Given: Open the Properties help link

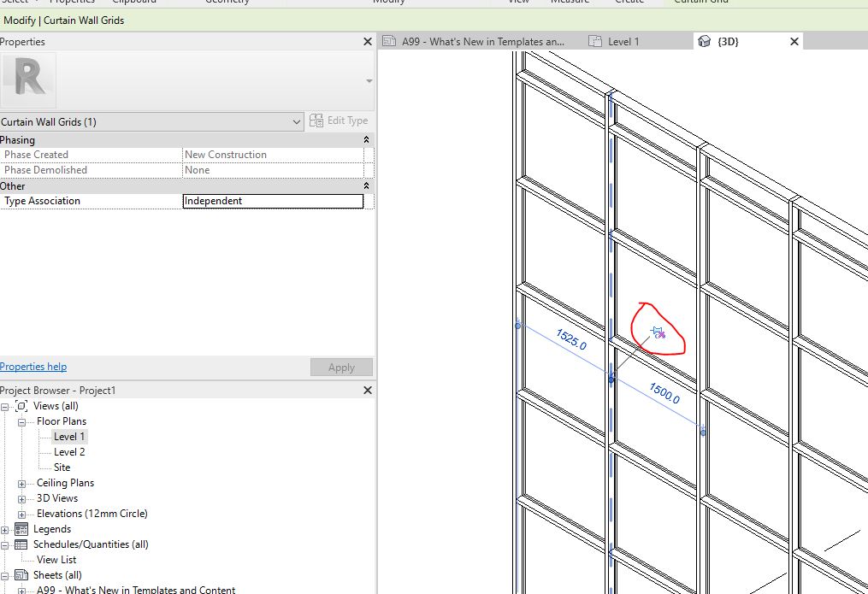Looking at the screenshot, I should (33, 367).
